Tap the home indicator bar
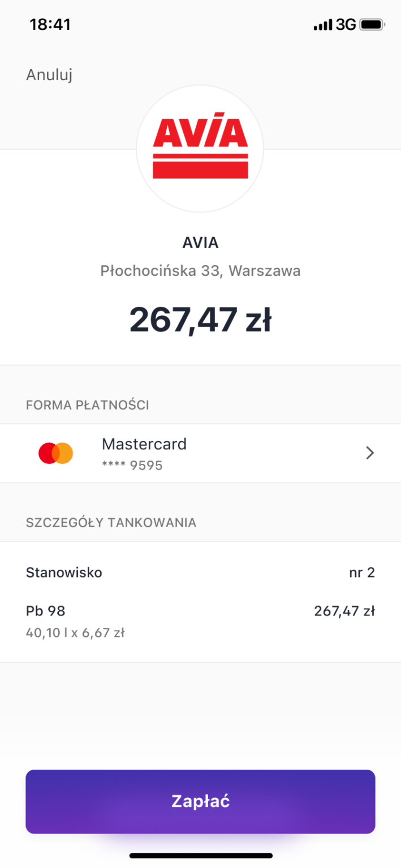The height and width of the screenshot is (868, 401). coord(201,856)
